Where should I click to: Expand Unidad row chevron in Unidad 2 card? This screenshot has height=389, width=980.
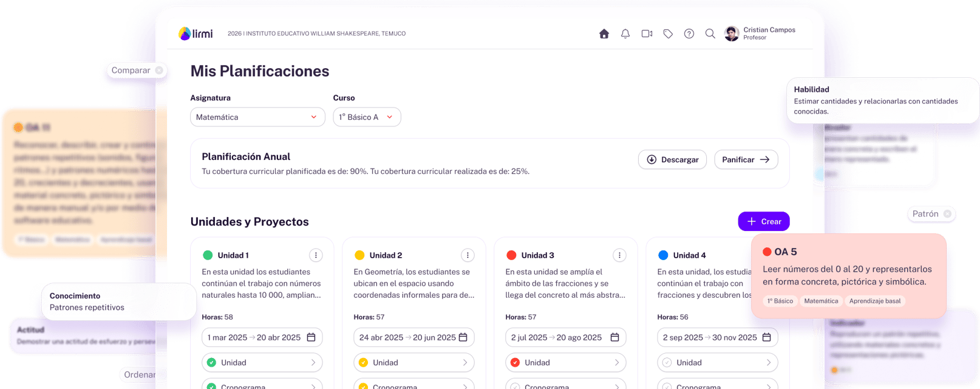point(465,363)
